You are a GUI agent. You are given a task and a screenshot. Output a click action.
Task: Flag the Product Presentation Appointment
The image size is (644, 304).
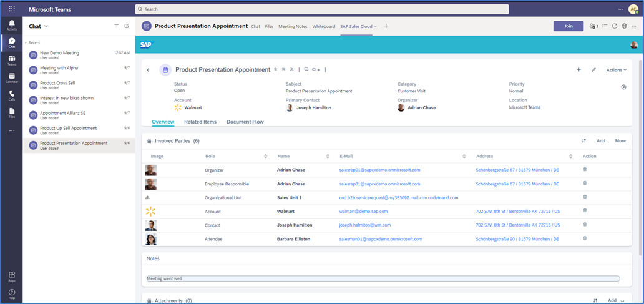(x=284, y=69)
